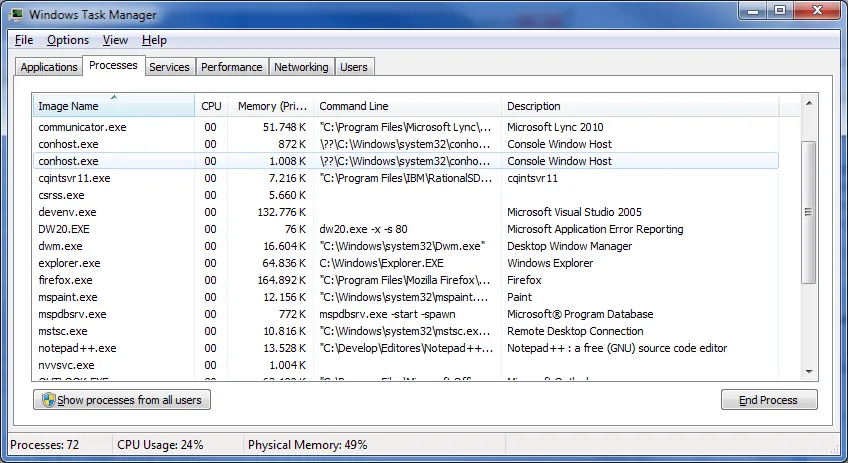Viewport: 848px width, 463px height.
Task: Open the View menu
Action: pos(115,40)
